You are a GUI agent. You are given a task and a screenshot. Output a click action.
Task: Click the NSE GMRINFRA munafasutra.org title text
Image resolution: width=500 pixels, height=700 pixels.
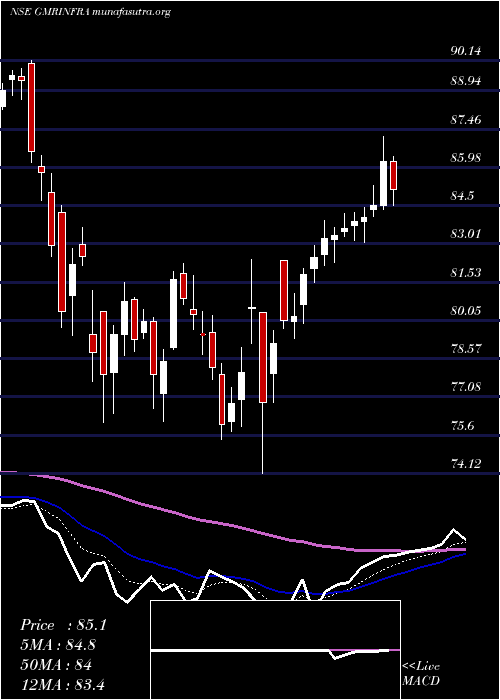click(90, 12)
